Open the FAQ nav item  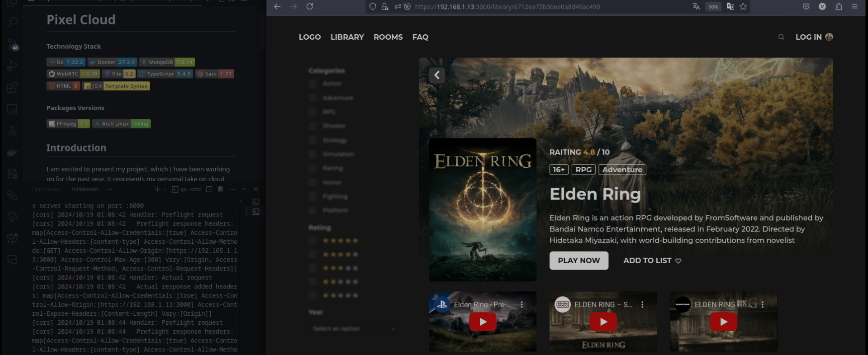(420, 37)
